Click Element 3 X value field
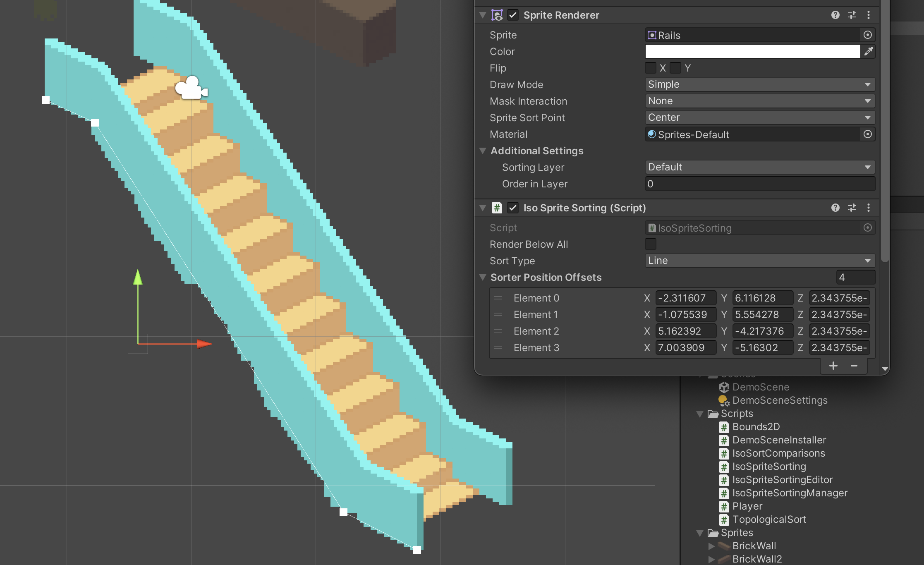 pyautogui.click(x=686, y=348)
